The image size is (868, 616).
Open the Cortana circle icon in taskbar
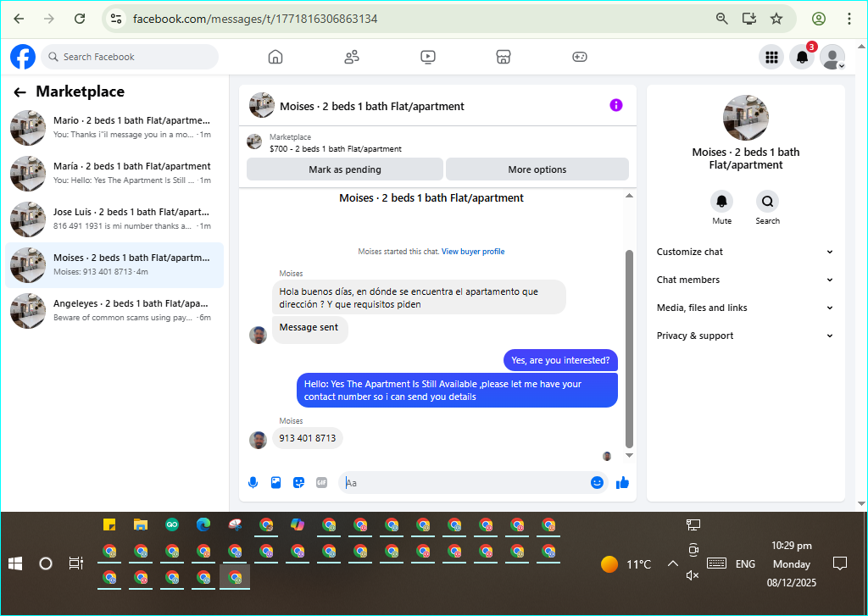(46, 564)
